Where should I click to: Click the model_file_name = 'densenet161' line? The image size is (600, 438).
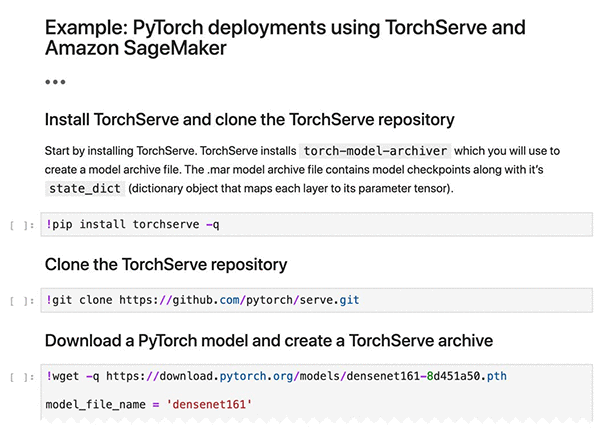point(149,404)
